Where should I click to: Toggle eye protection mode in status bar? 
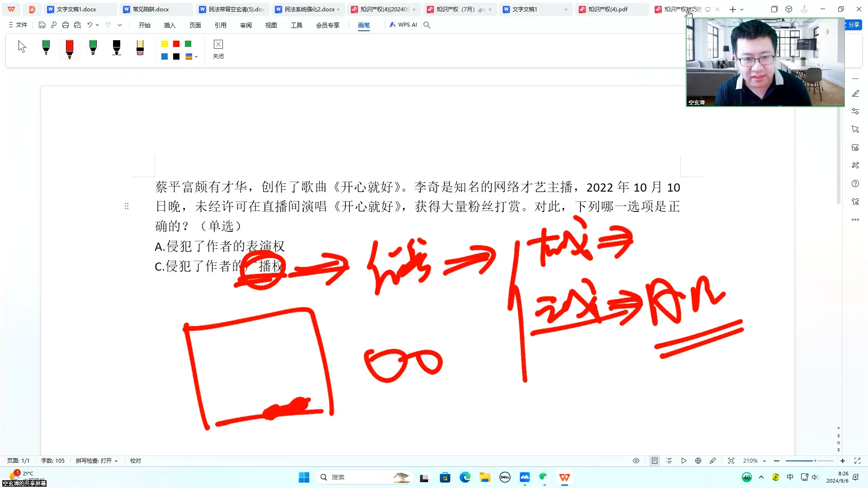[636, 461]
